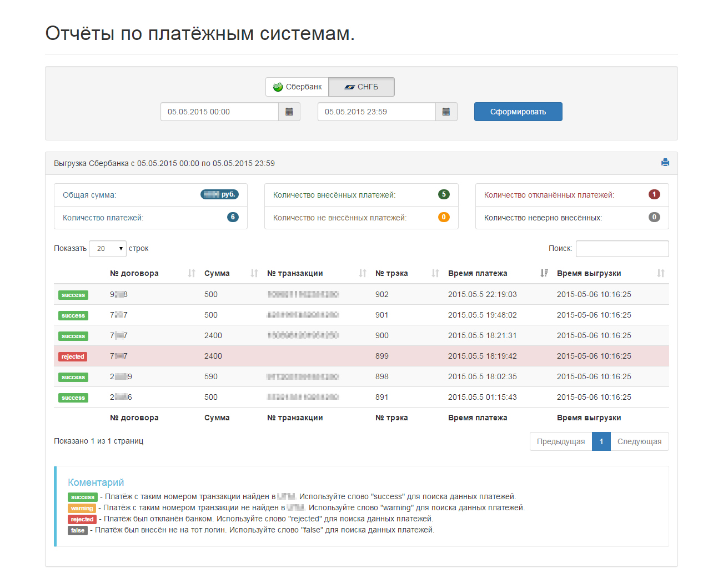Select payment time 2015.05.5 01:15:43
728x578 pixels.
[483, 397]
